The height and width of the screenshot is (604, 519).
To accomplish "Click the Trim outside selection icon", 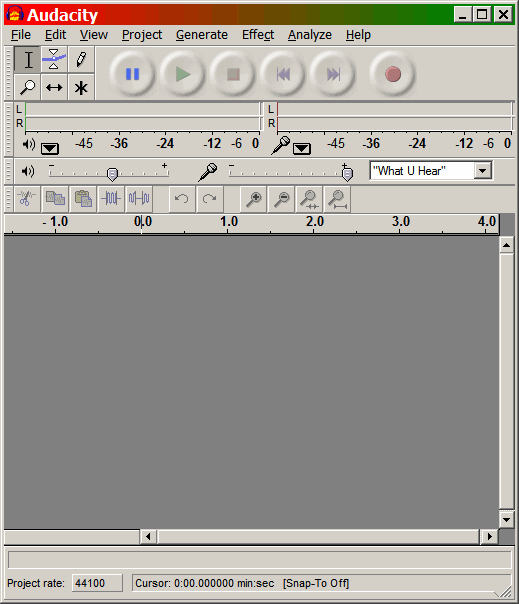I will [111, 199].
